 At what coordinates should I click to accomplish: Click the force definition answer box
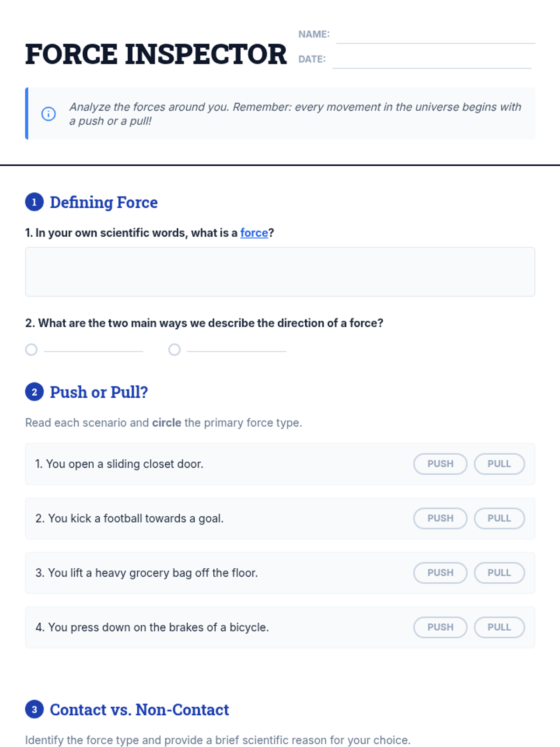[280, 272]
